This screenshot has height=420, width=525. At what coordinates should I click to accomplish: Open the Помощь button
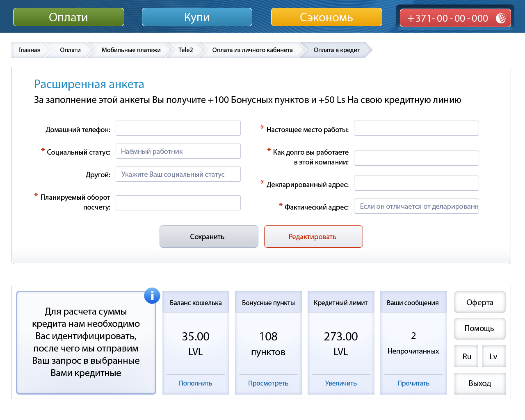tap(480, 329)
